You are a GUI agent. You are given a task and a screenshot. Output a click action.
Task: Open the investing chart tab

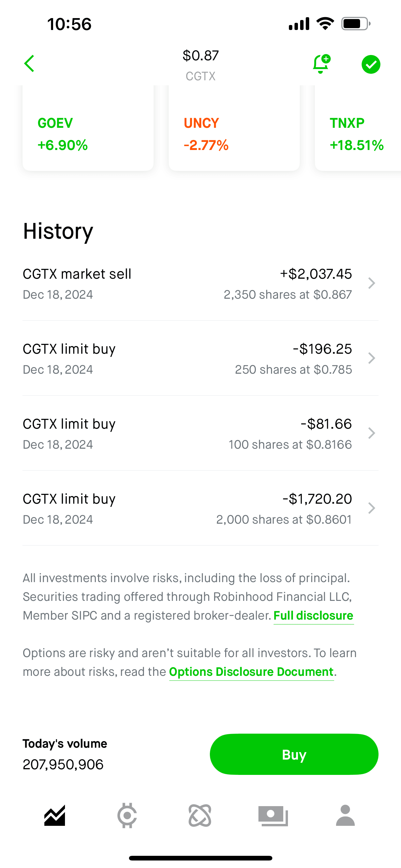pyautogui.click(x=55, y=816)
